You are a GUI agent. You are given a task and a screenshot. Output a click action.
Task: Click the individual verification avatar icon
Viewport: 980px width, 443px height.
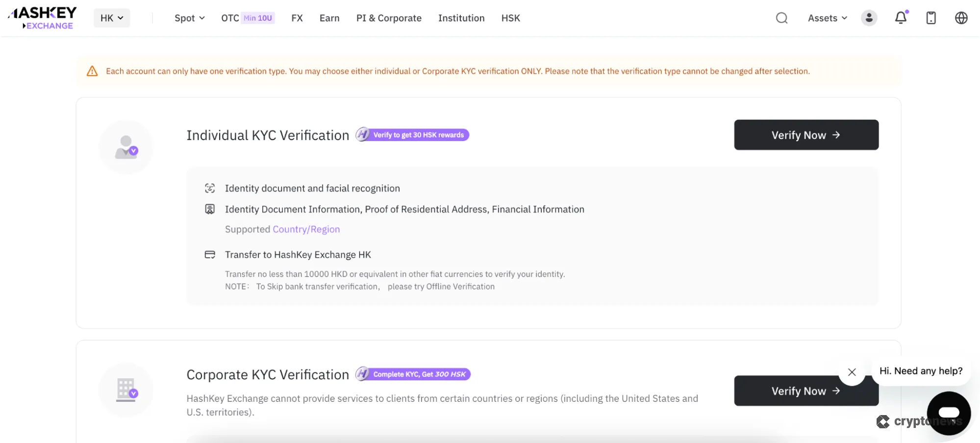point(126,147)
